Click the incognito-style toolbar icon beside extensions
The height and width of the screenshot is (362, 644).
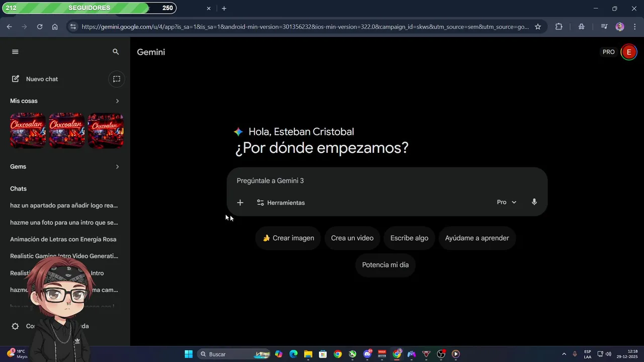pos(582,27)
